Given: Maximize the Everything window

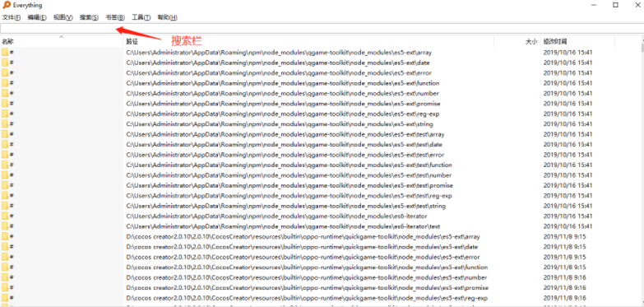Looking at the screenshot, I should [x=615, y=5].
